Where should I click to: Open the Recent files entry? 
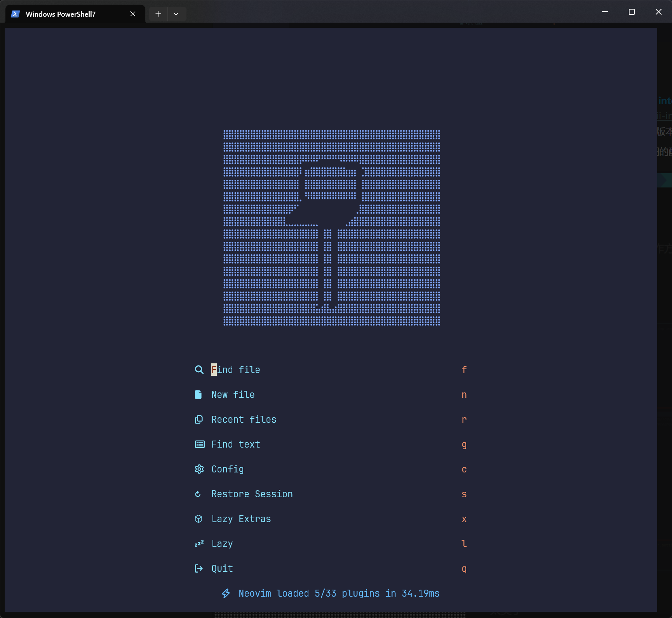[x=244, y=420]
